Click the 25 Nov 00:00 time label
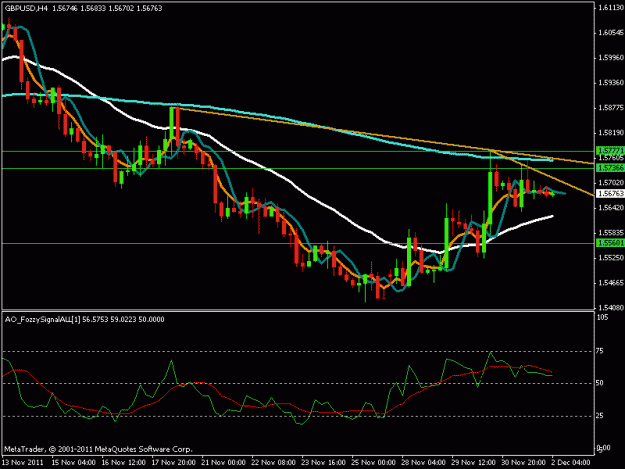Screen dimensions: 625x469 tap(374, 463)
